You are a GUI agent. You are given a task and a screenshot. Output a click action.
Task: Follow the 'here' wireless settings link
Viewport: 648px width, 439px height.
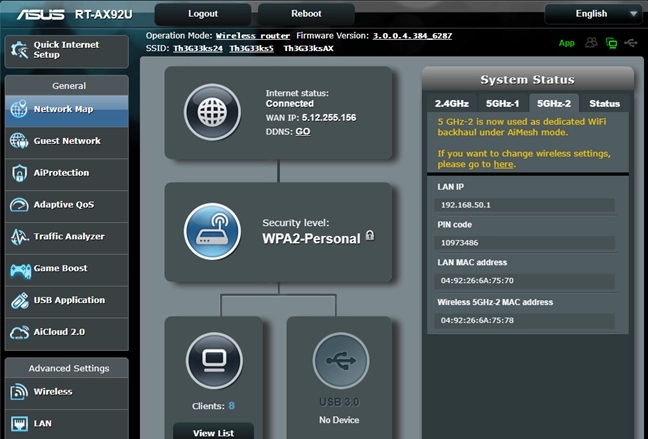[x=503, y=164]
